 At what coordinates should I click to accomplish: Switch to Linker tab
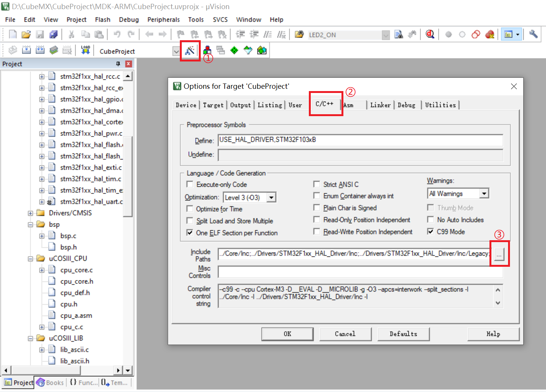(380, 105)
